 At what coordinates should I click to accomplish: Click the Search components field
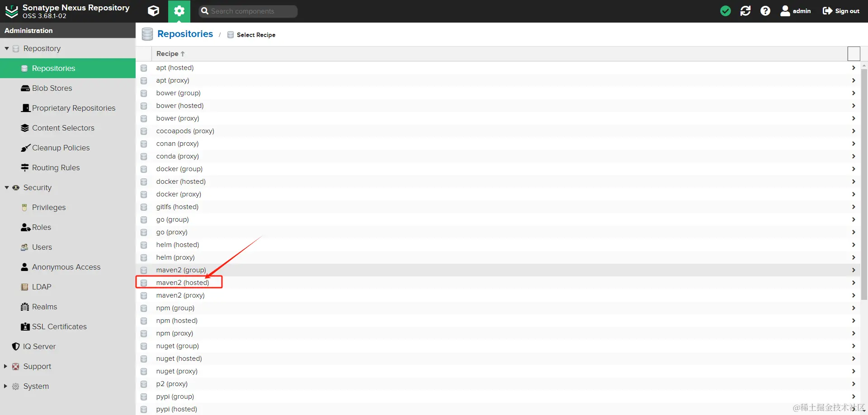pos(248,11)
